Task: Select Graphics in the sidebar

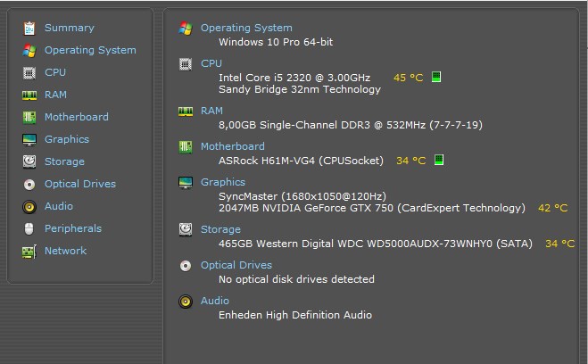Action: pyautogui.click(x=67, y=139)
